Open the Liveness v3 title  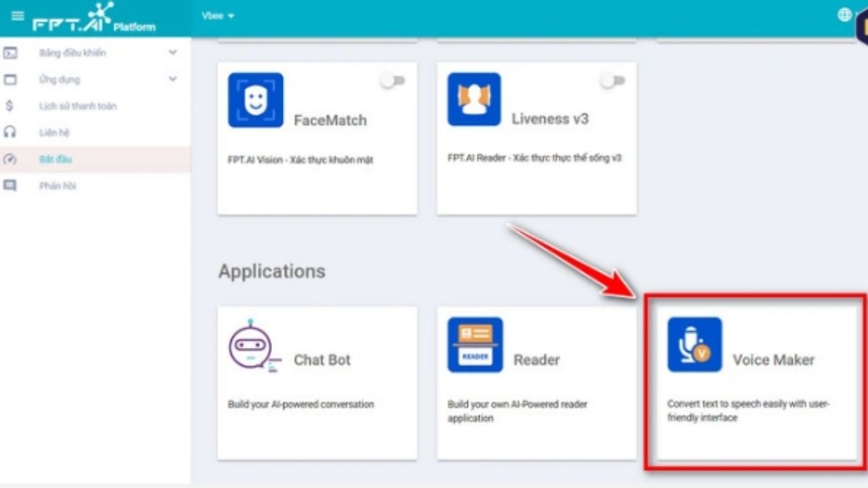pos(550,119)
